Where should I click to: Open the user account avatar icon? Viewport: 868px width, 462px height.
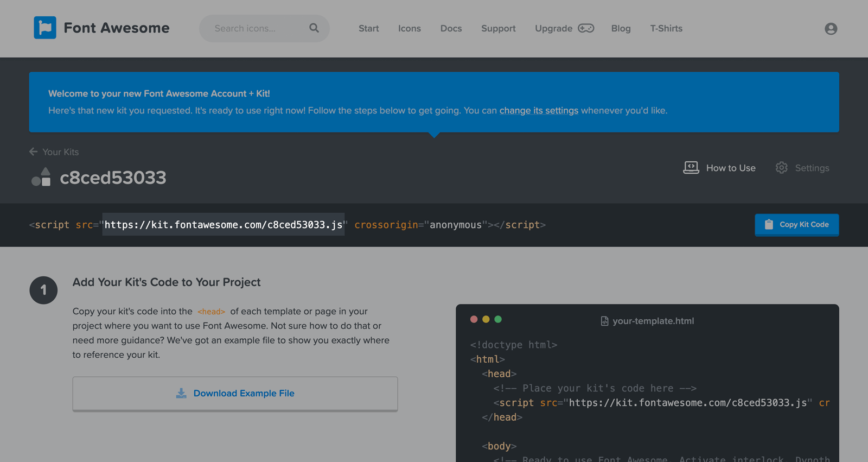831,29
